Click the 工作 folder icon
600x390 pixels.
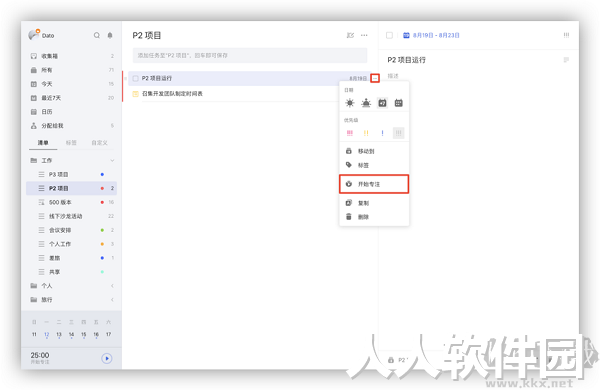click(x=34, y=160)
